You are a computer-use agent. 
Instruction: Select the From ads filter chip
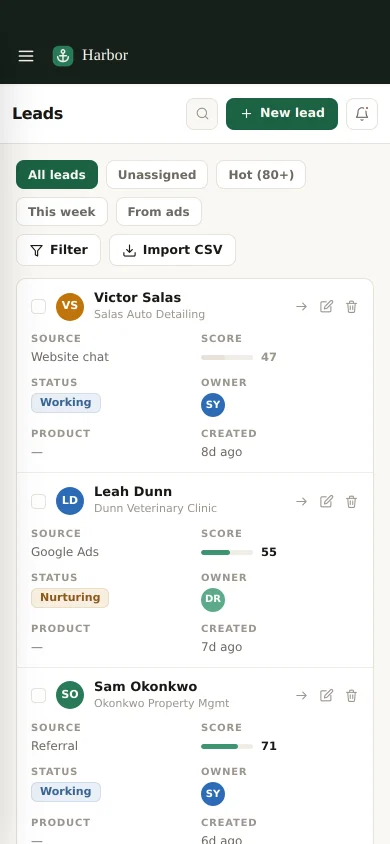[x=159, y=212]
